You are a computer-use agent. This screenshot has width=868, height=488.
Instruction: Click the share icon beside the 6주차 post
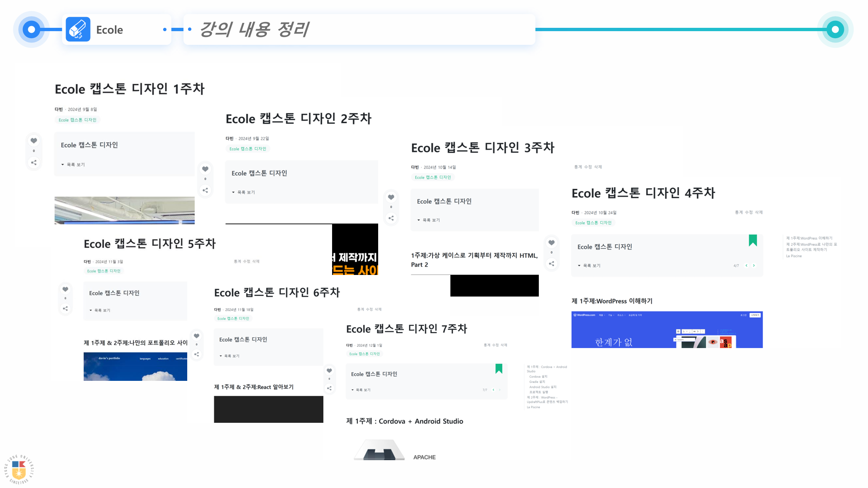(x=196, y=354)
